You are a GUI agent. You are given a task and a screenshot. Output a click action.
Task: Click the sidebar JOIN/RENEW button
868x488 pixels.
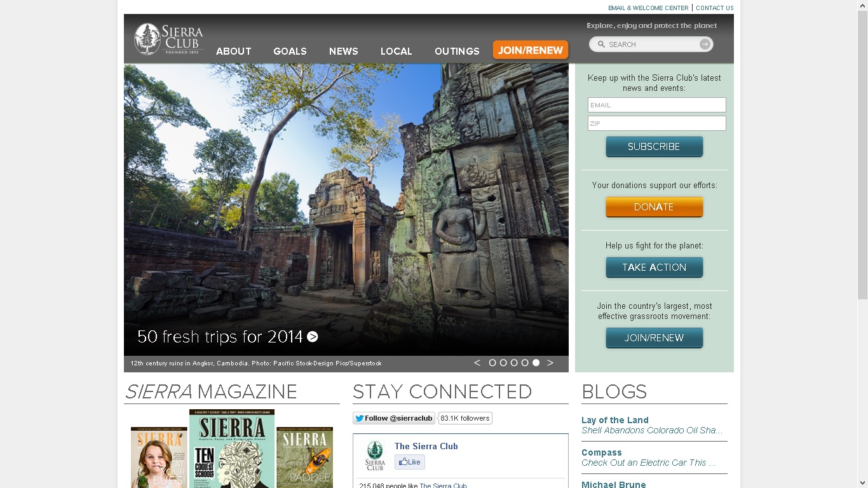pyautogui.click(x=654, y=338)
